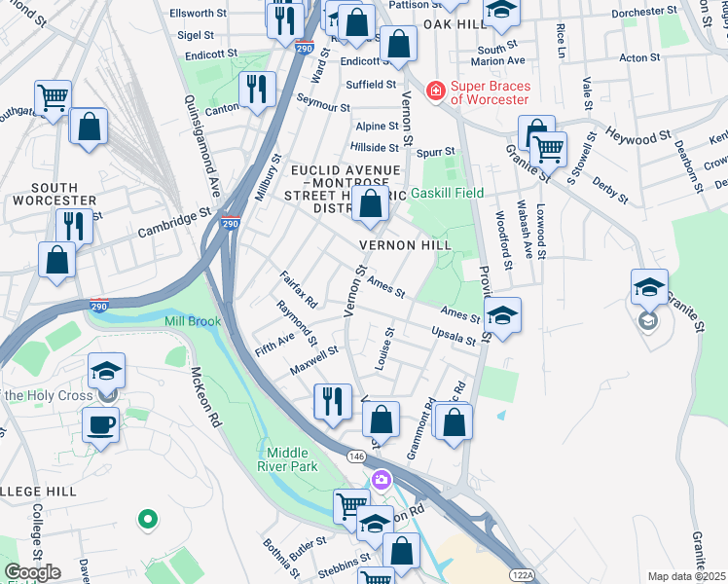Click the Super Braces of Worcester label
This screenshot has height=584, width=728.
(x=491, y=92)
